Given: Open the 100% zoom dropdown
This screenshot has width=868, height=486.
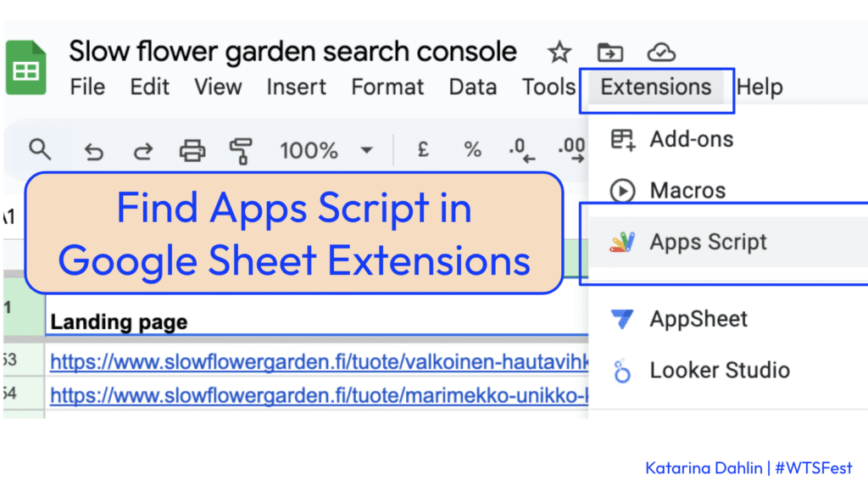Looking at the screenshot, I should point(326,151).
